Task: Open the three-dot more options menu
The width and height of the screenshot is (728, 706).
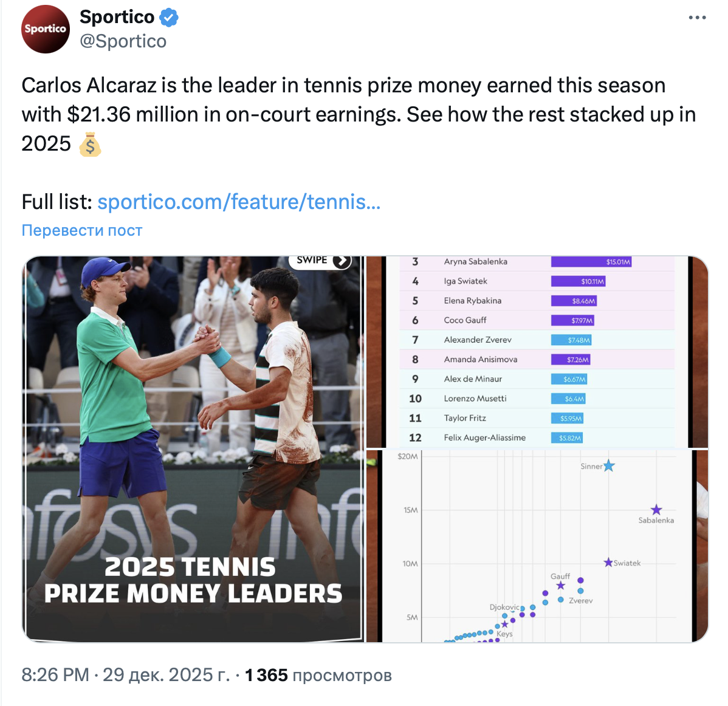Action: [x=697, y=18]
